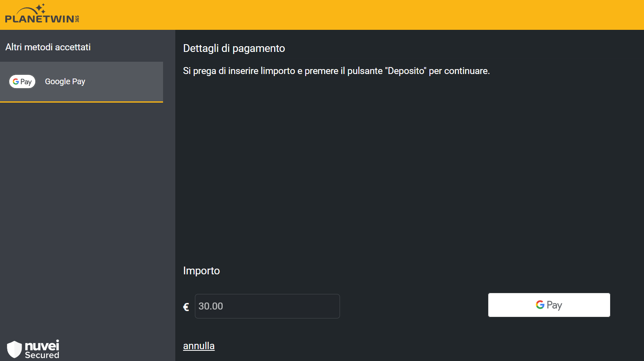Screen dimensions: 644x361
Task: Click the G Pay badge icon in sidebar
Action: coord(22,81)
